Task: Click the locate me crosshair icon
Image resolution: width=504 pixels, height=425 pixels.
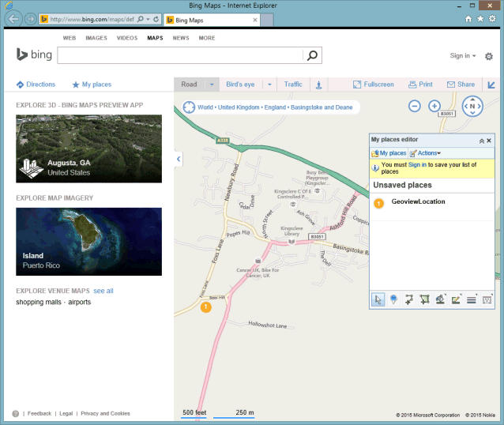Action: point(189,107)
